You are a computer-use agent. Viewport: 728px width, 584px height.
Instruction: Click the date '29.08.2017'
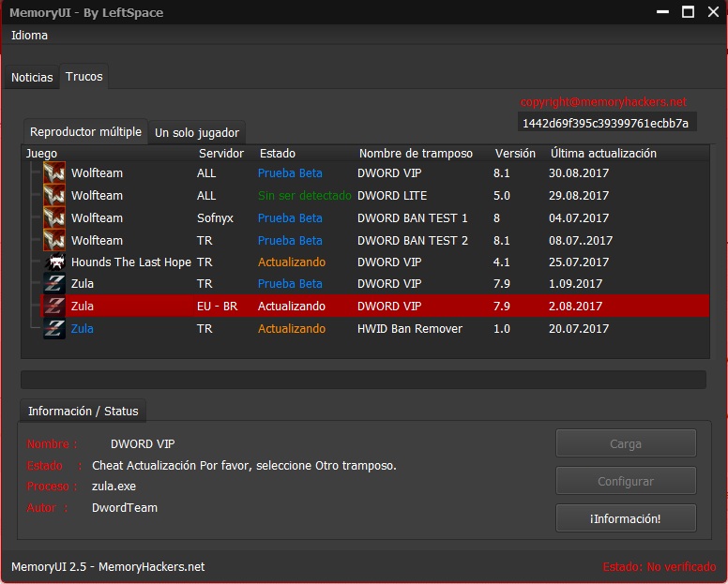pos(579,195)
